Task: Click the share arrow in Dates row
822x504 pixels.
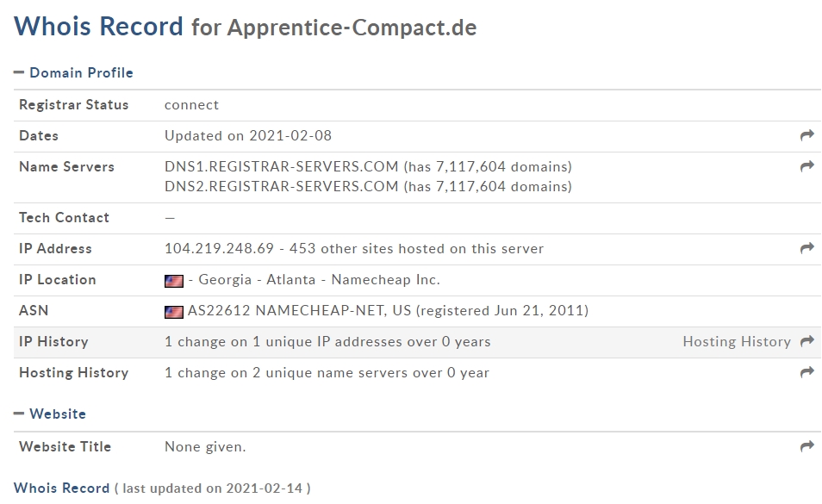Action: click(806, 135)
